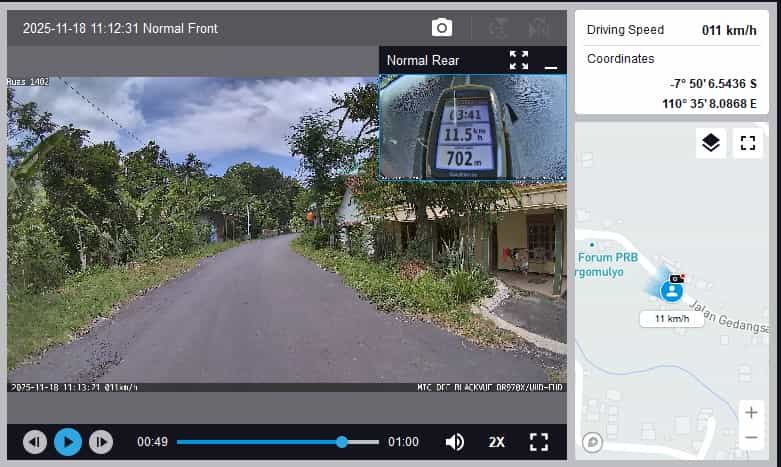Screen dimensions: 781x467
Task: Mute the video volume
Action: 455,441
